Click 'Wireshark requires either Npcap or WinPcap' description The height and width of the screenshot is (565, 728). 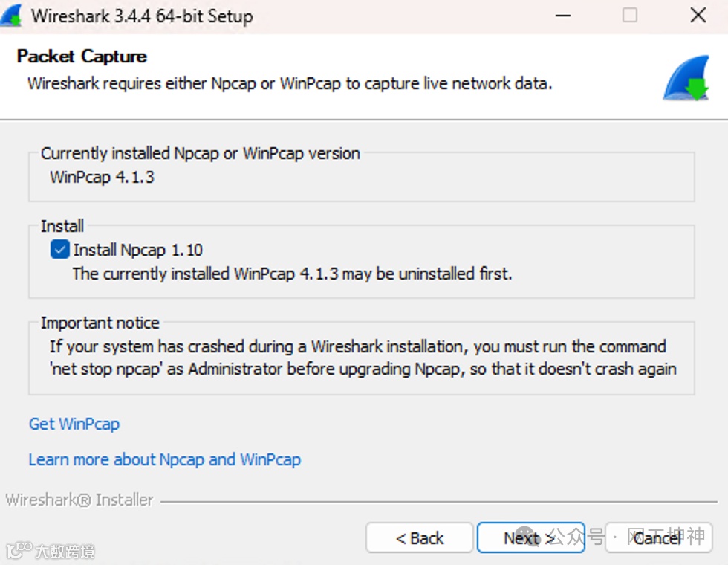(290, 83)
